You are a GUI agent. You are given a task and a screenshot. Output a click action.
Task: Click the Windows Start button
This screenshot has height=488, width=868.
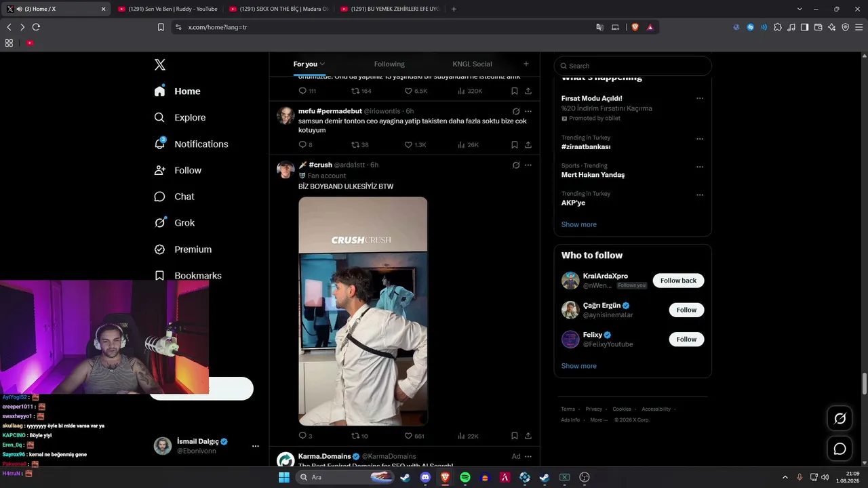point(283,477)
